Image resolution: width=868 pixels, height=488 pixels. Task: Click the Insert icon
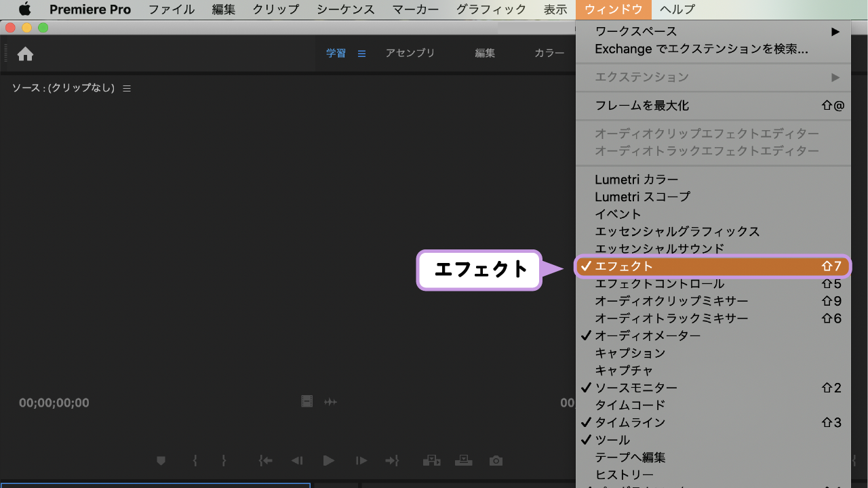[x=432, y=461]
